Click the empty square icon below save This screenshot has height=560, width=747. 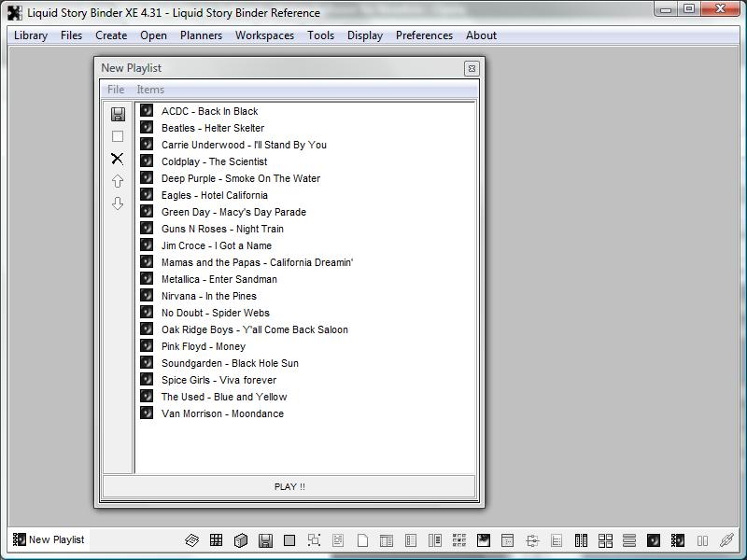[x=118, y=136]
